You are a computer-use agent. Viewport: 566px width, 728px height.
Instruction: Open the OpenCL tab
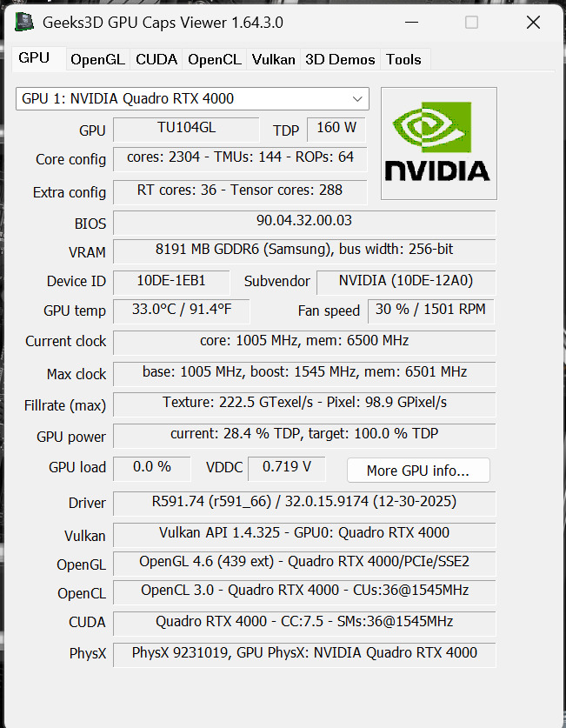(215, 60)
